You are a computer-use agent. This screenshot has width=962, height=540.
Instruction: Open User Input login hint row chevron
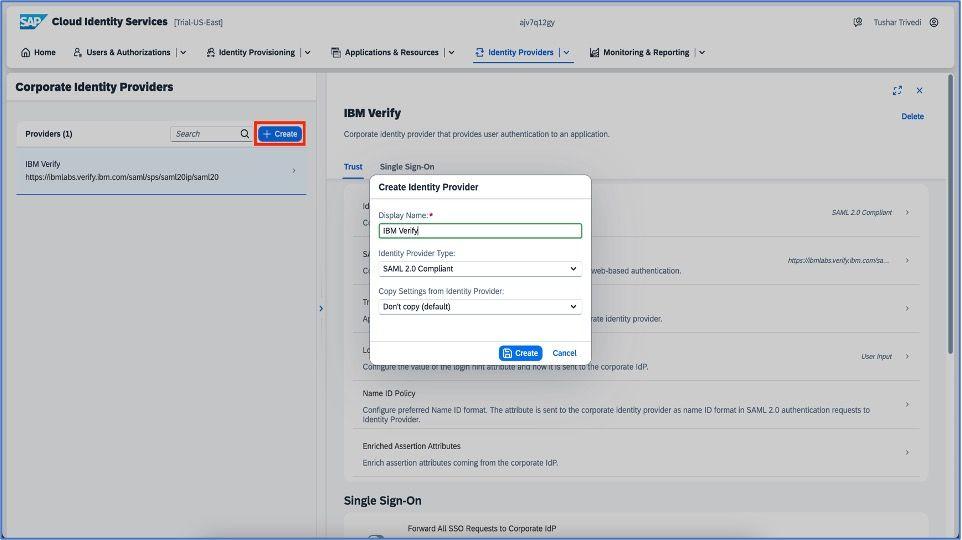tap(907, 357)
